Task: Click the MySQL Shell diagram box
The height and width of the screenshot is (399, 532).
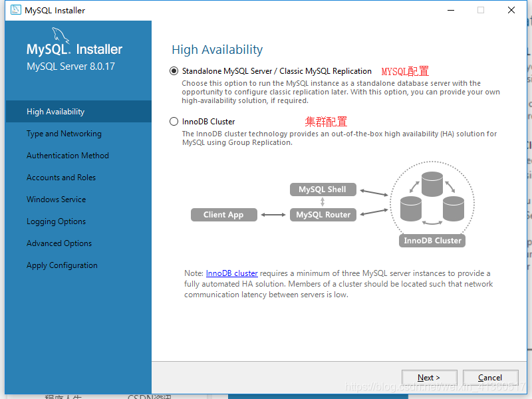Action: click(x=323, y=190)
